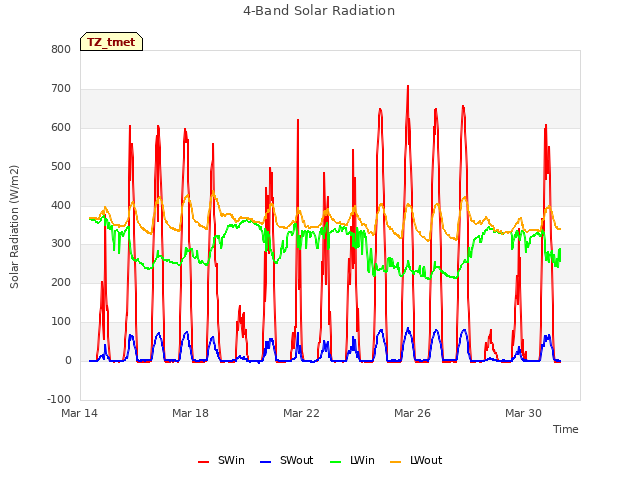
Task: Click the Mar 18 x-axis label
Action: click(190, 413)
